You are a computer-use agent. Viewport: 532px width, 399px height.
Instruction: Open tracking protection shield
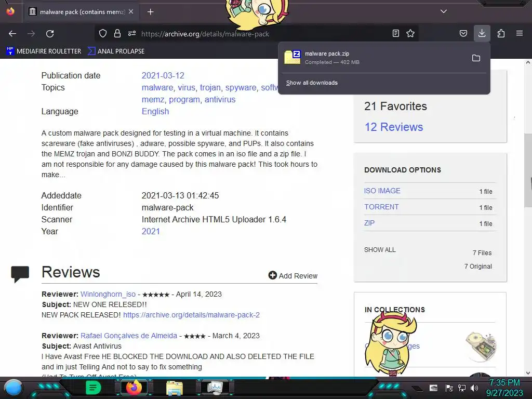tap(103, 33)
